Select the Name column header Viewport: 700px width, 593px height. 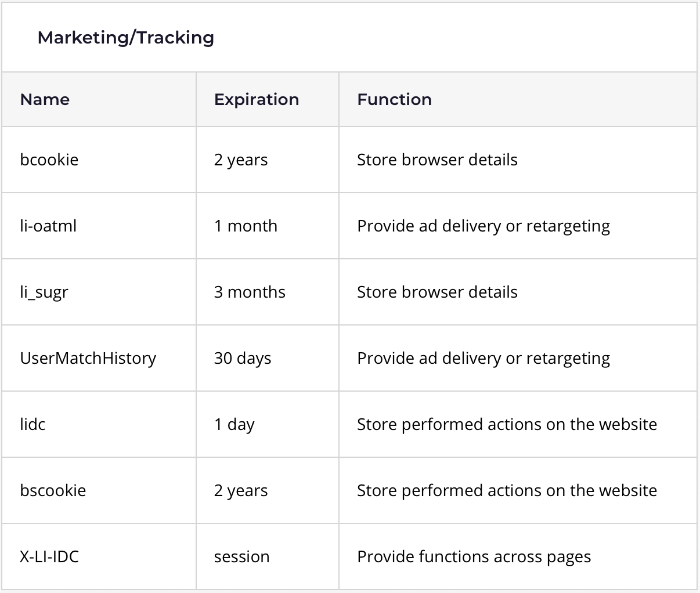tap(45, 99)
